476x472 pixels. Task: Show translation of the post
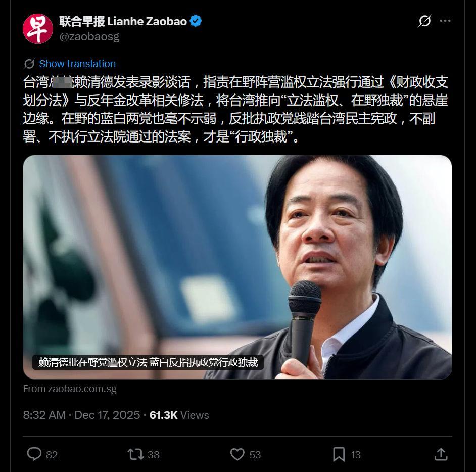[77, 64]
